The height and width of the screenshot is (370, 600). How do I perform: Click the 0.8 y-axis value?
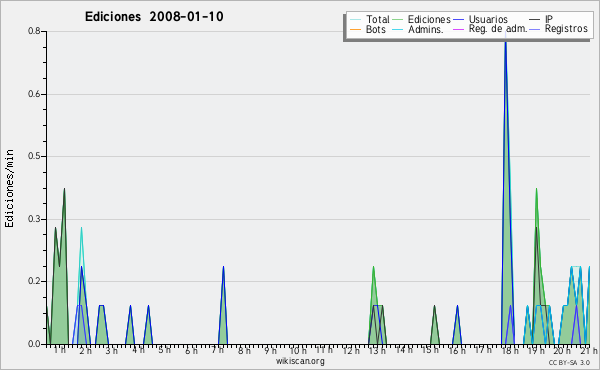(x=34, y=31)
